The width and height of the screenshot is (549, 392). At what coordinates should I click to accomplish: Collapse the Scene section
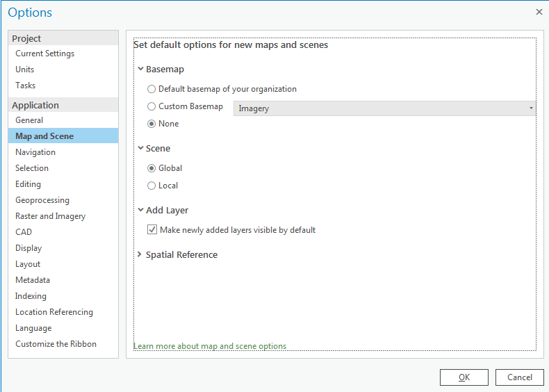tap(140, 149)
